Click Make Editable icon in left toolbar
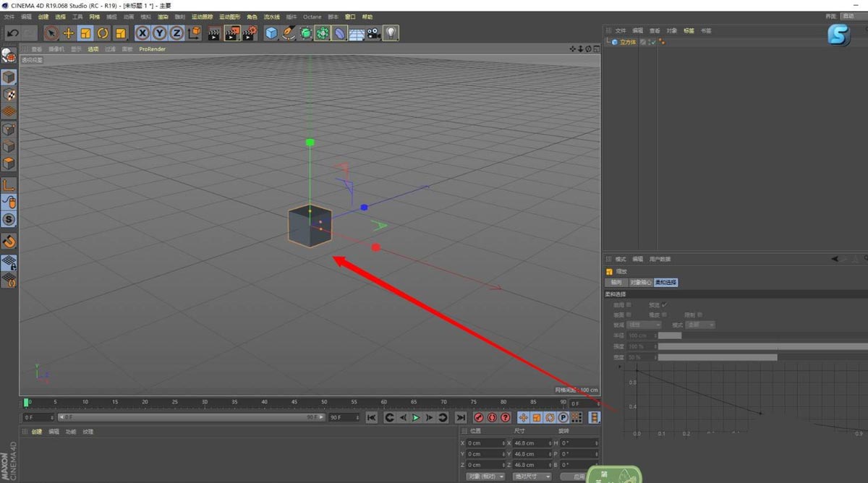868x483 pixels. [x=9, y=56]
